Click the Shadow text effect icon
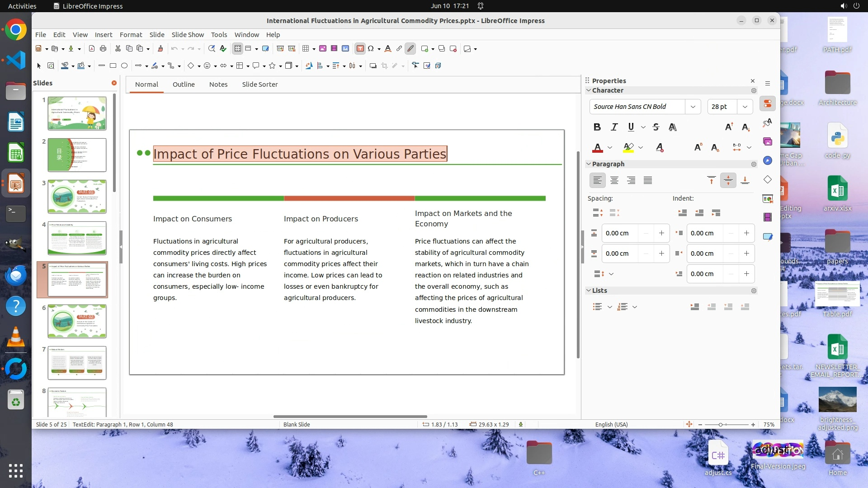868x488 pixels. click(673, 127)
